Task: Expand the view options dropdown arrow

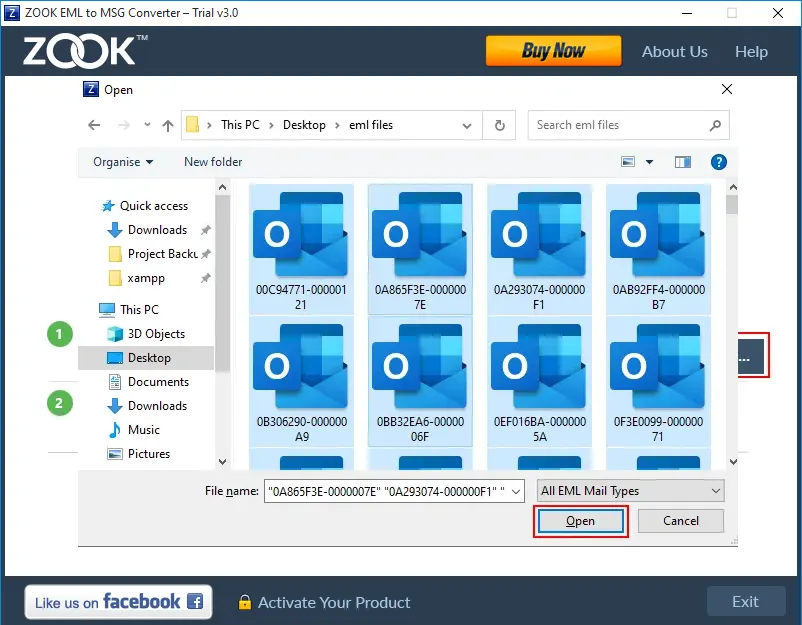Action: 649,162
